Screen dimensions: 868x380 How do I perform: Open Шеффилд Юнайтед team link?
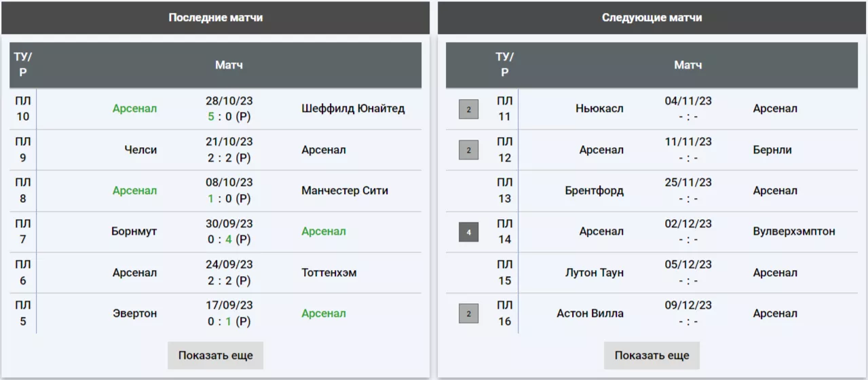pos(353,109)
